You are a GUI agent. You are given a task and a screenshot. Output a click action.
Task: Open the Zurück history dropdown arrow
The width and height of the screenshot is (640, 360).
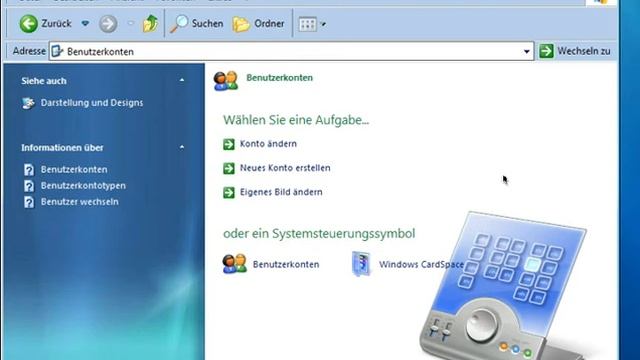[85, 24]
